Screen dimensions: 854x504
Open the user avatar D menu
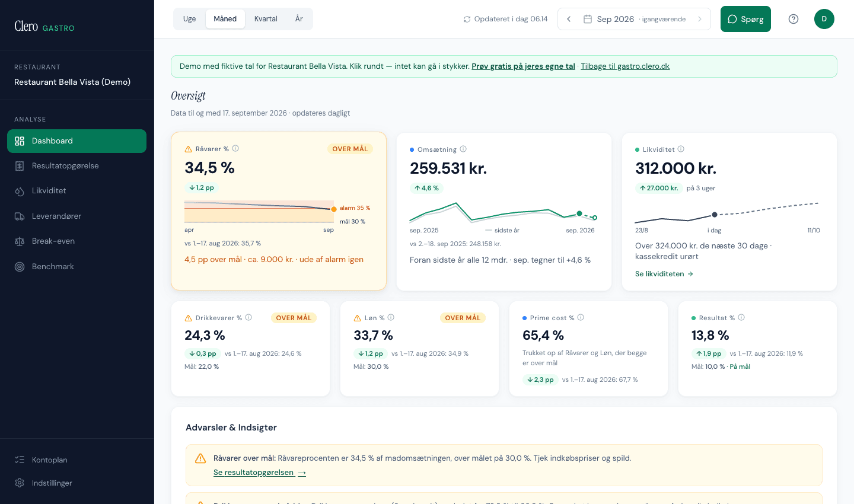point(824,19)
